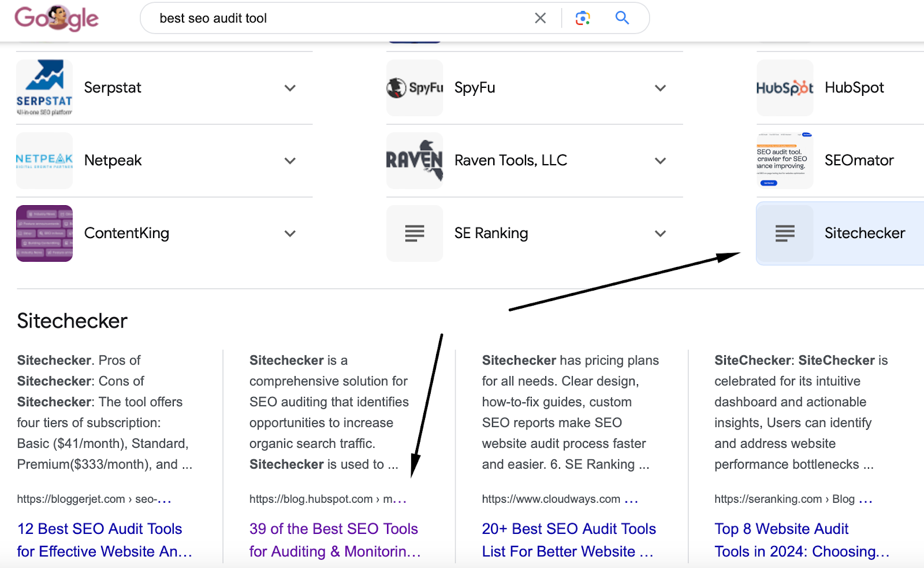Expand the Raven Tools, LLC chevron
This screenshot has height=568, width=924.
tap(660, 161)
